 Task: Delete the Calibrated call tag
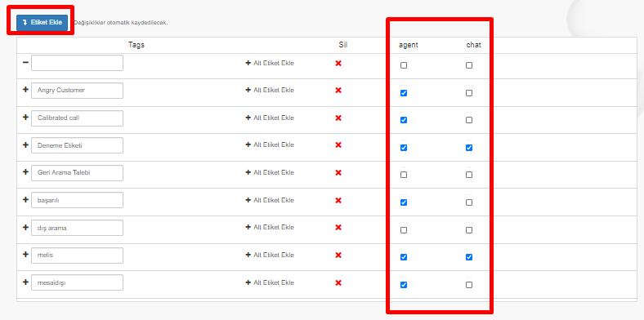click(x=338, y=118)
